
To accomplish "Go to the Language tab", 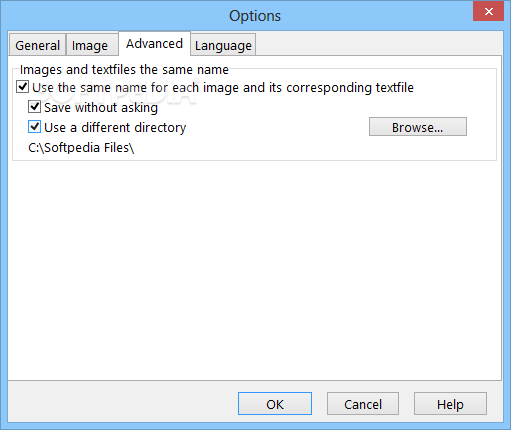I will (223, 45).
